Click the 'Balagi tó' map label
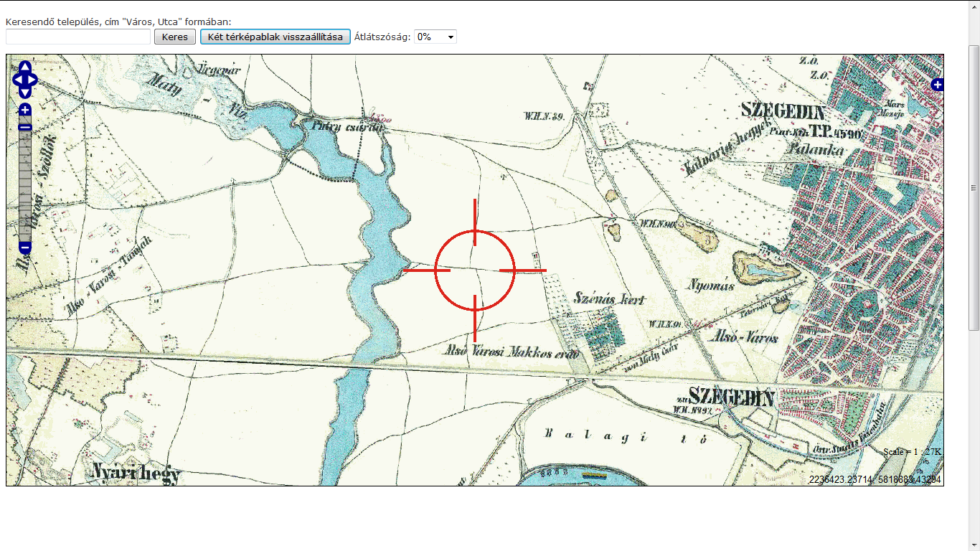The image size is (980, 551). [x=628, y=435]
